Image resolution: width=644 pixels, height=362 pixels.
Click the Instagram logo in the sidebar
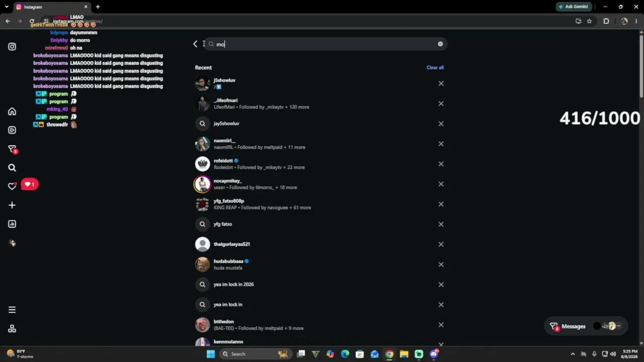(12, 47)
